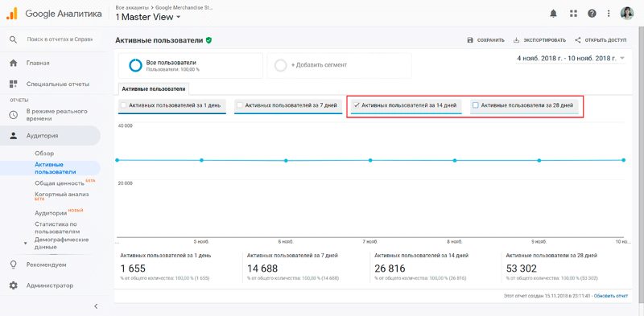Select the Активные пользователи tab
This screenshot has width=644, height=316.
coord(154,88)
